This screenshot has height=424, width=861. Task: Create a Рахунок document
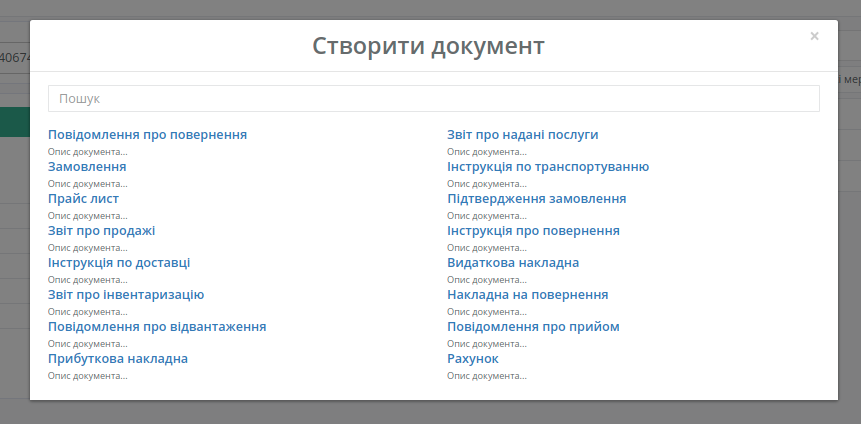coord(473,359)
